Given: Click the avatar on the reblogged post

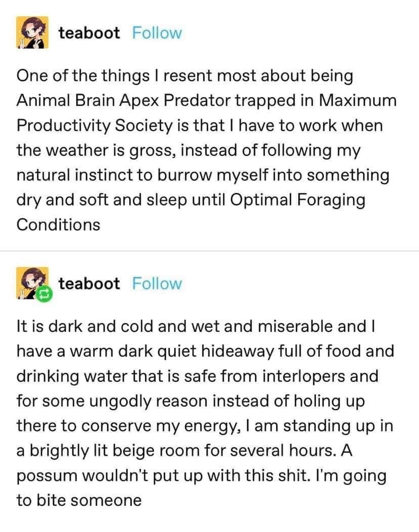Looking at the screenshot, I should pos(32,282).
